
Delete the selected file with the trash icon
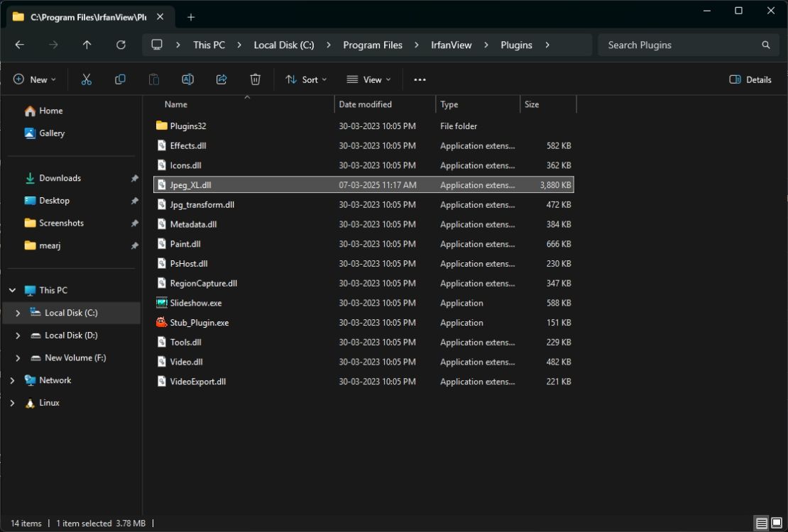pos(255,79)
